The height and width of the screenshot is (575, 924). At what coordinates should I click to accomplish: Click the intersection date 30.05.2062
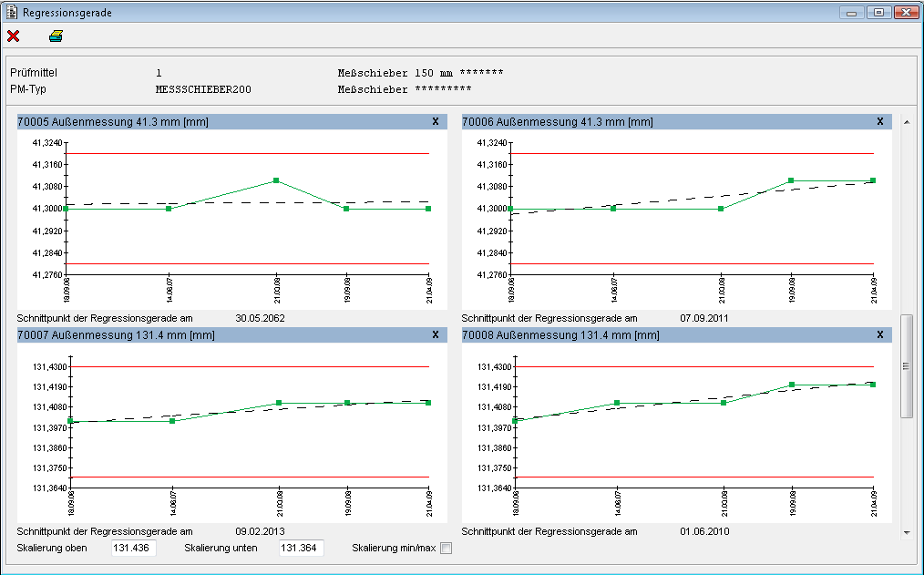coord(260,318)
